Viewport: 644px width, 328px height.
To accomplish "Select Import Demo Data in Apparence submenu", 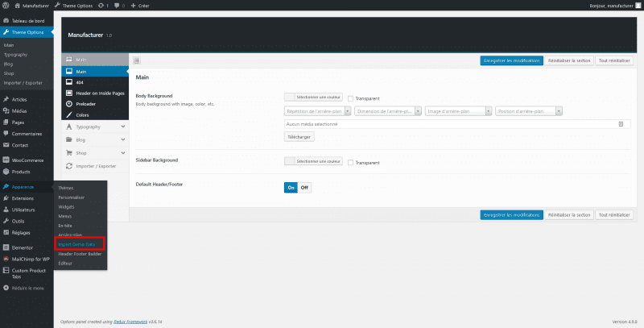I will coord(78,243).
